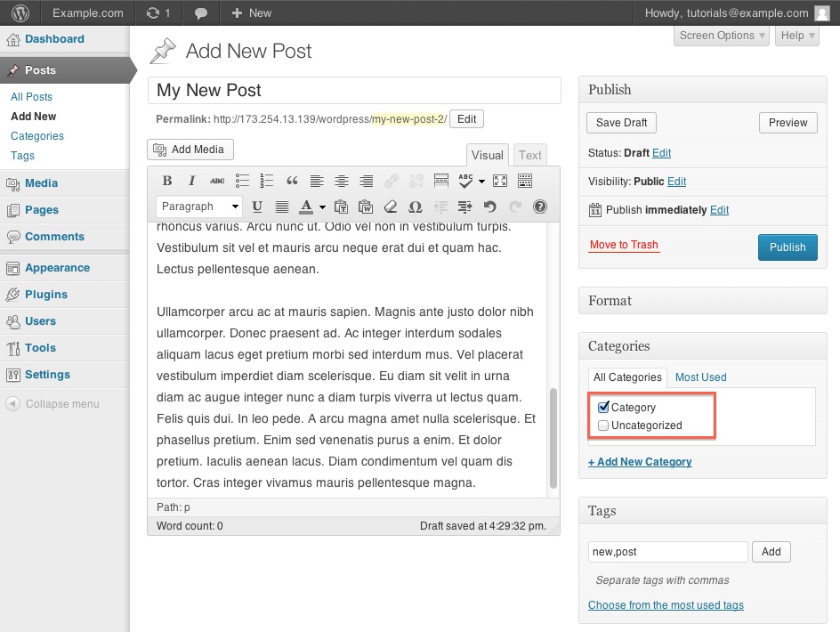
Task: Open the text color picker arrow
Action: (x=322, y=207)
